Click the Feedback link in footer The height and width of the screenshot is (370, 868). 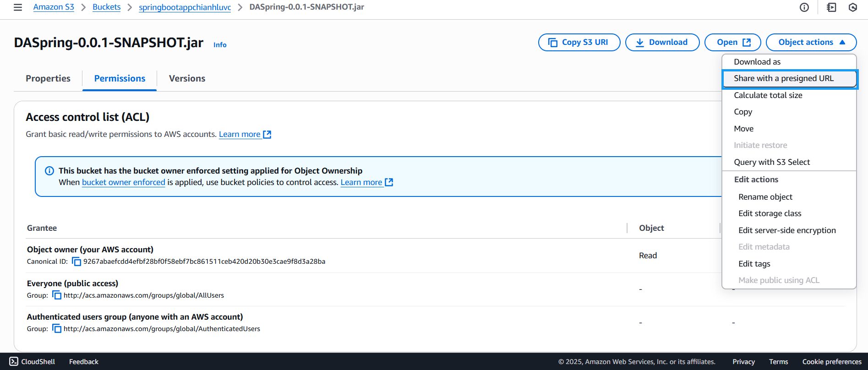(84, 362)
